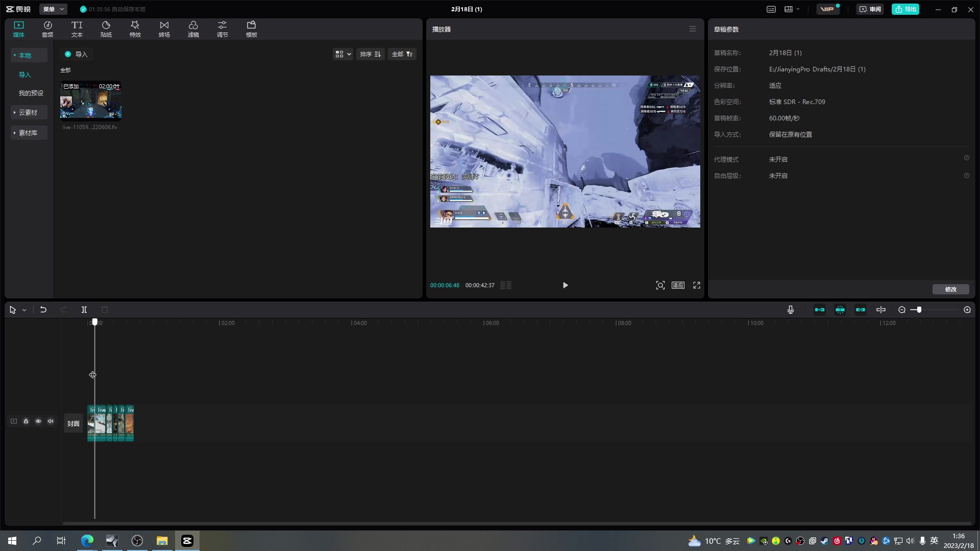Click the VIP badge button
This screenshot has width=980, height=551.
827,9
